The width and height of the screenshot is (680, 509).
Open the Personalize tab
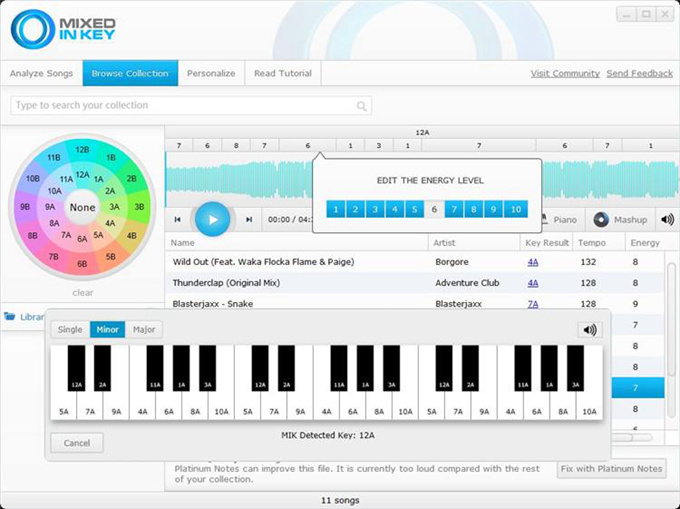(211, 73)
